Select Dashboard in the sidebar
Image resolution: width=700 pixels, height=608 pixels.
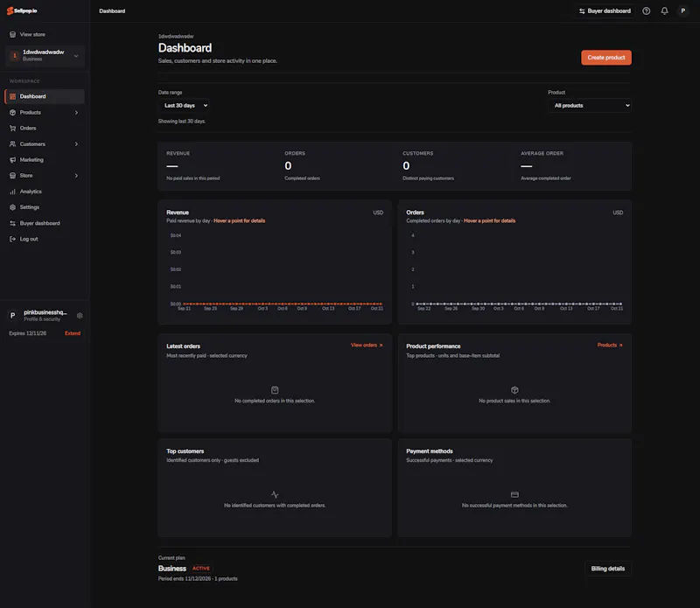coord(45,96)
